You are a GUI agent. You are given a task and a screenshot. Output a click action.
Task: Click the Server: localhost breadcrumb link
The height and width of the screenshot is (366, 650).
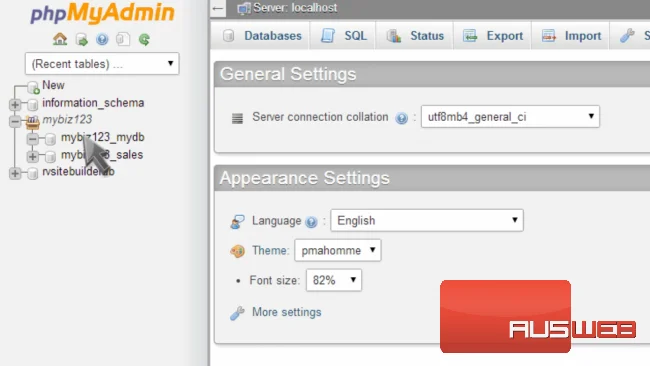pos(295,8)
